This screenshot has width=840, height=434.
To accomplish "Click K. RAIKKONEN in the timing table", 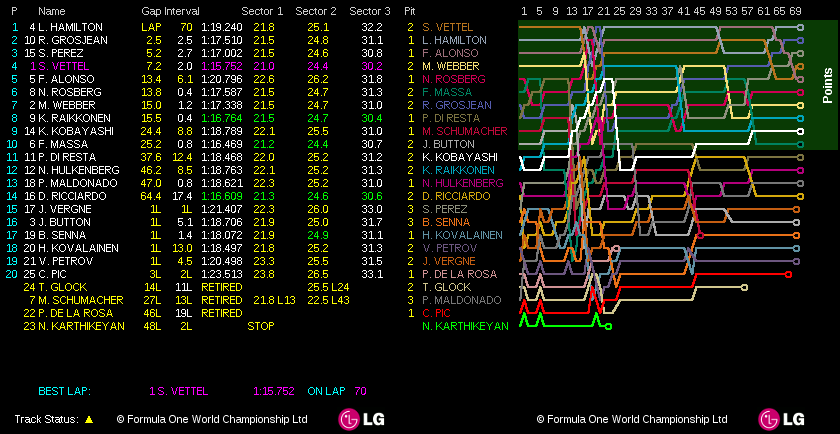I will [x=74, y=118].
